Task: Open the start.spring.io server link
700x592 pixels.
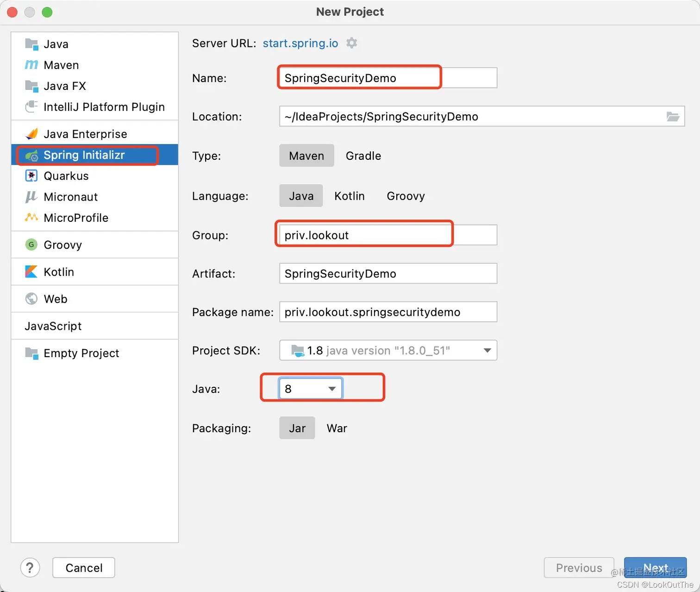Action: (x=300, y=43)
